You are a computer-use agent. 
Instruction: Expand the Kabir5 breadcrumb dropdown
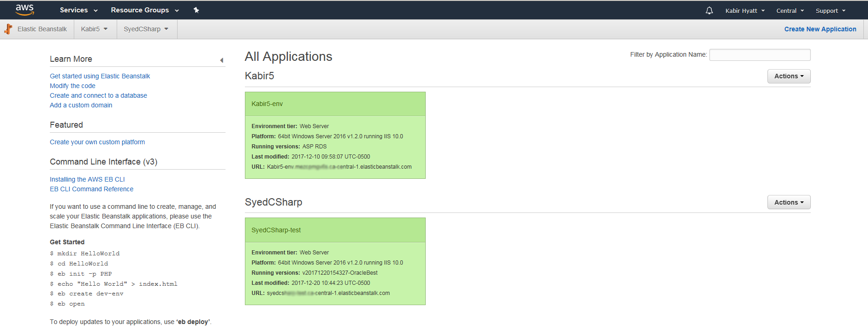pyautogui.click(x=94, y=29)
